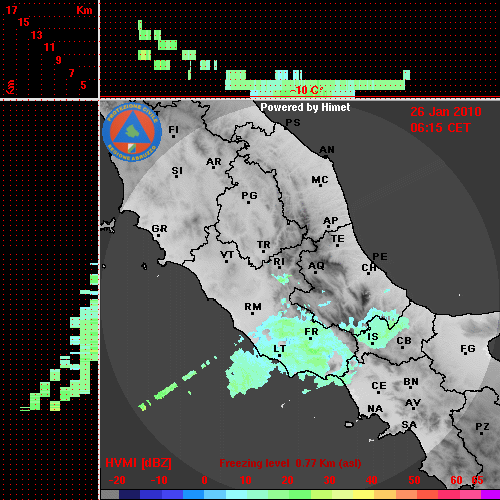Click the VT city label

click(227, 255)
